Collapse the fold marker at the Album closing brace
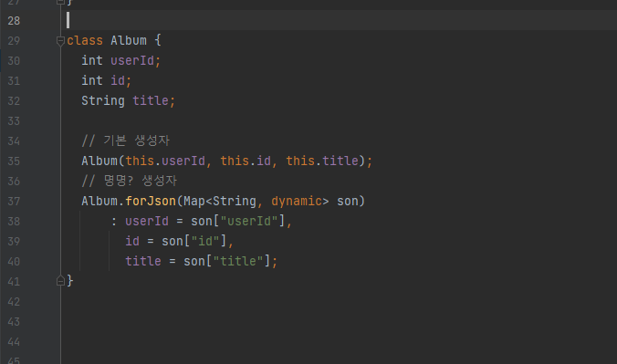Viewport: 617px width, 364px height. tap(60, 281)
